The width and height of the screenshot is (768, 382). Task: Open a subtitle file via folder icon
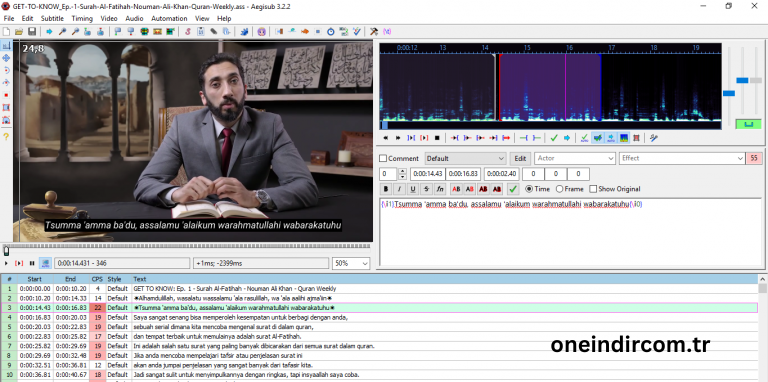[19, 31]
